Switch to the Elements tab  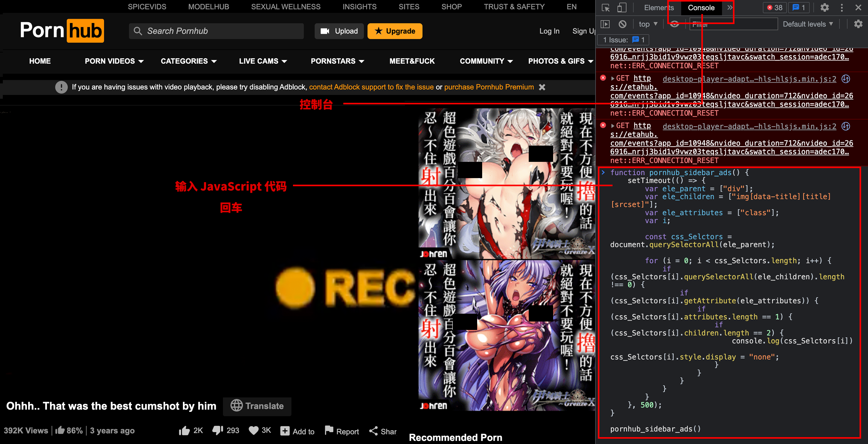coord(659,8)
